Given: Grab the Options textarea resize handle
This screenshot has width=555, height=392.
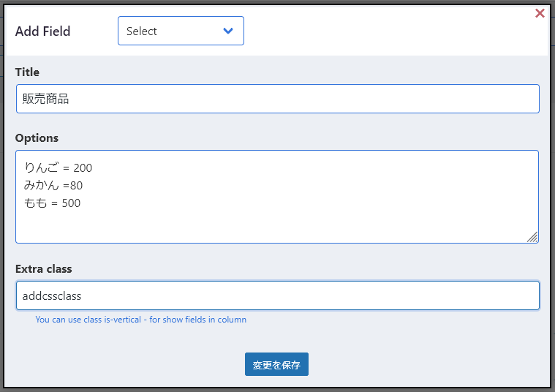Looking at the screenshot, I should 532,237.
